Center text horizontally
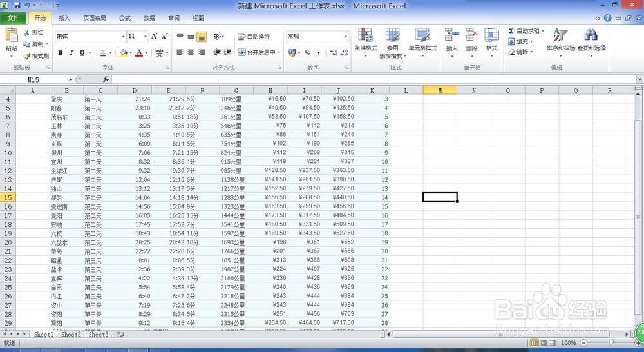Image resolution: width=644 pixels, height=352 pixels. coord(191,52)
